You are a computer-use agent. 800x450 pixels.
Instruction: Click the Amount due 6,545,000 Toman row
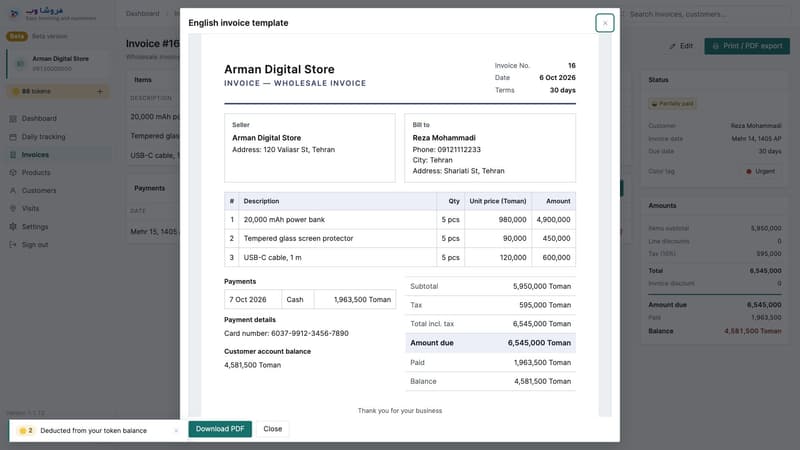[490, 343]
